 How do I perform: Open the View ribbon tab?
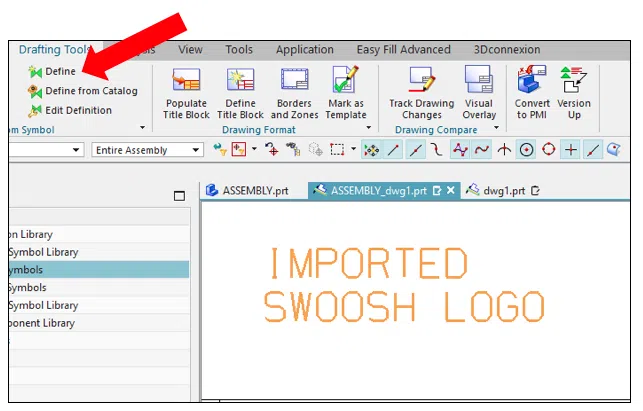[x=190, y=50]
